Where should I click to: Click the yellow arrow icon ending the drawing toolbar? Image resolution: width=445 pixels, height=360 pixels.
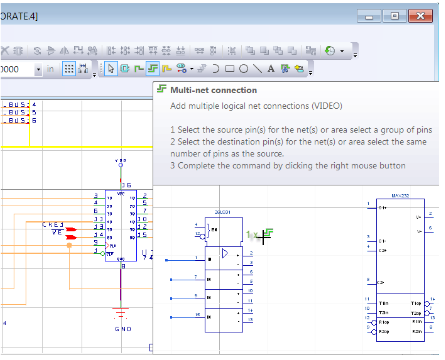(x=299, y=69)
